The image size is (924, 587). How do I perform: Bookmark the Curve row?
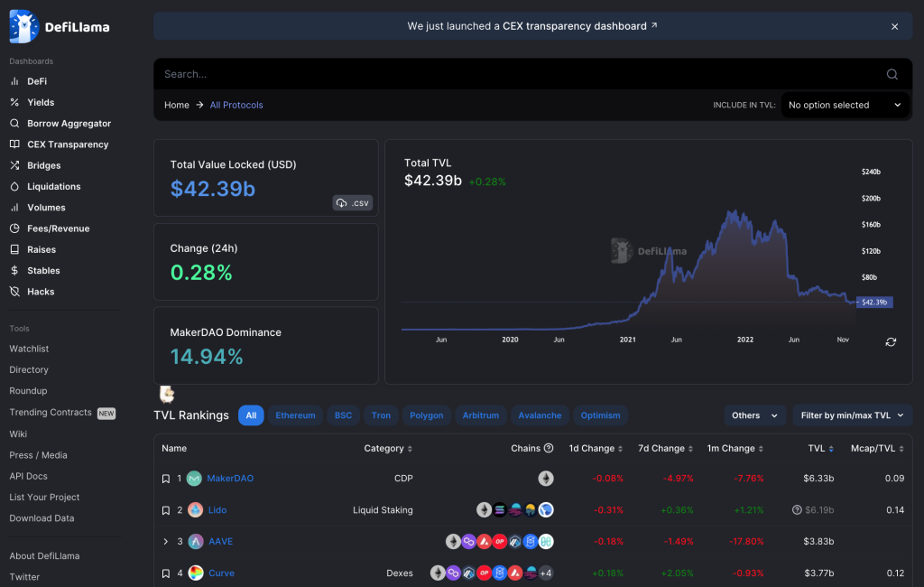(x=166, y=573)
